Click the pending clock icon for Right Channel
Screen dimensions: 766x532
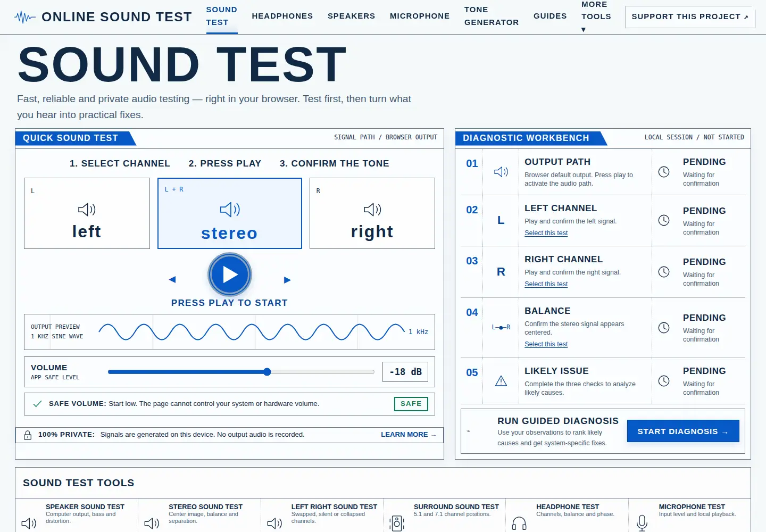point(664,272)
